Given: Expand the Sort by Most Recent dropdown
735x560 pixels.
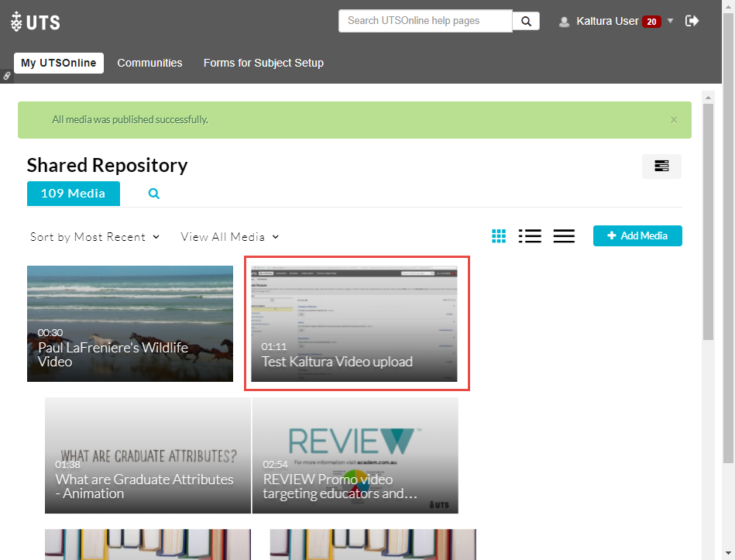Looking at the screenshot, I should [x=94, y=237].
